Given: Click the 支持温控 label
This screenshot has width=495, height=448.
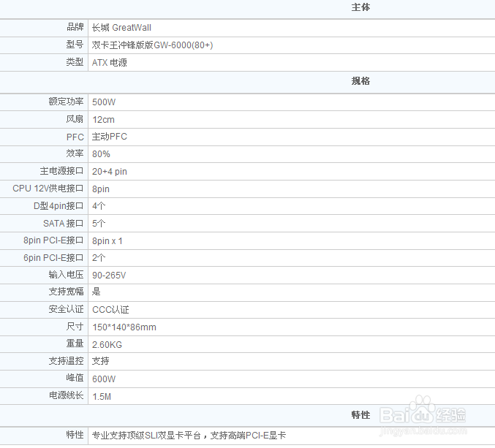Looking at the screenshot, I should [x=66, y=361].
